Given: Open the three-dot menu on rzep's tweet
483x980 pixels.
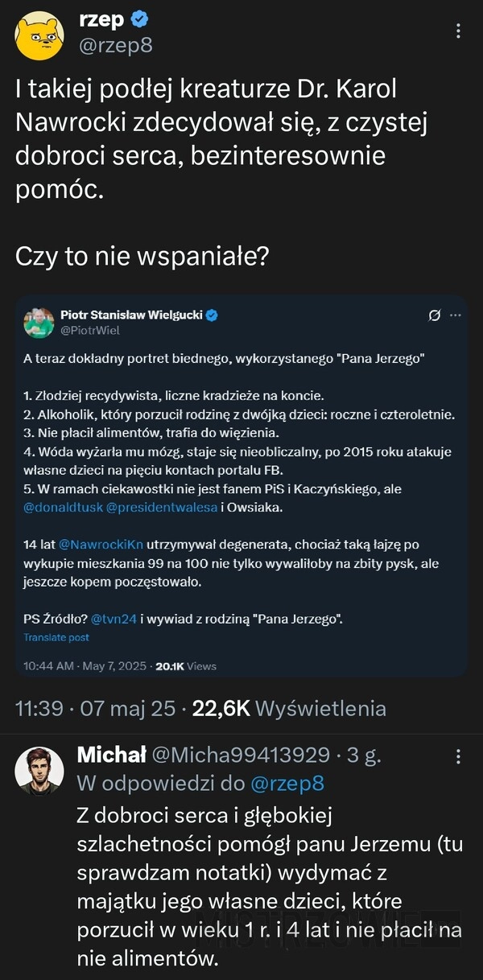Looking at the screenshot, I should pos(458,31).
